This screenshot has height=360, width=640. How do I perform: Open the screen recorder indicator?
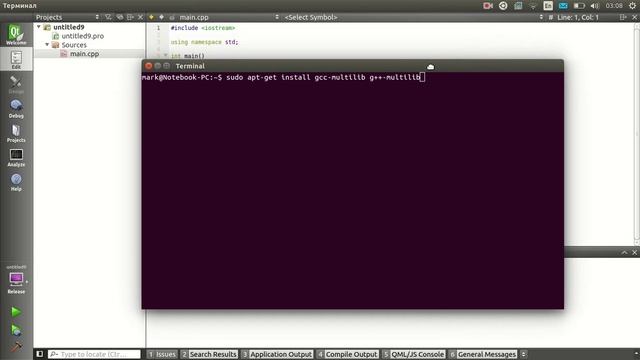(488, 6)
